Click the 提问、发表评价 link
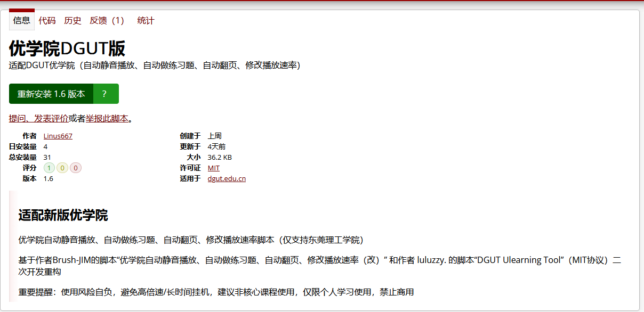Image resolution: width=644 pixels, height=312 pixels. pyautogui.click(x=38, y=119)
